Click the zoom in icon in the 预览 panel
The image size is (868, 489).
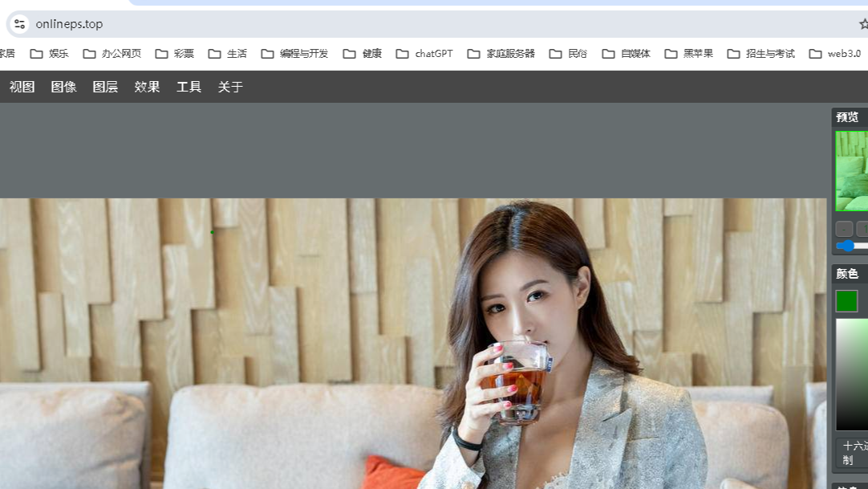click(865, 229)
